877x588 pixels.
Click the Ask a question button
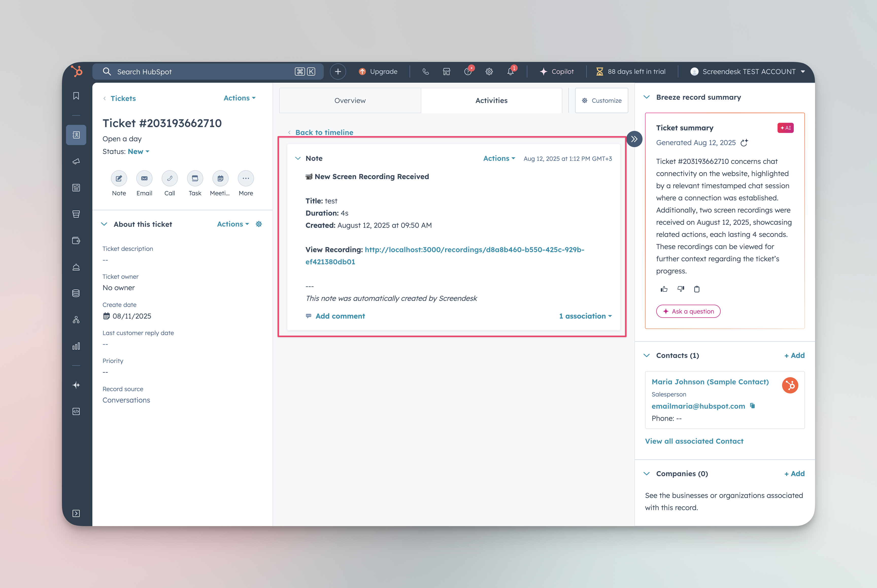(x=688, y=311)
